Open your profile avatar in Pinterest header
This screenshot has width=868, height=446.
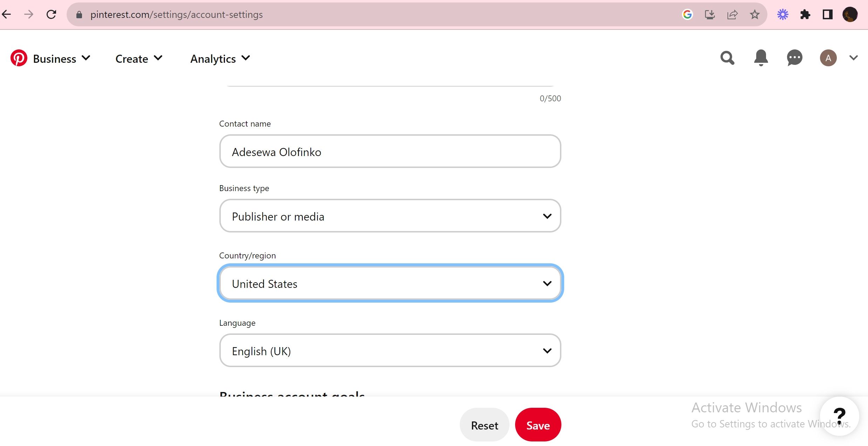828,58
